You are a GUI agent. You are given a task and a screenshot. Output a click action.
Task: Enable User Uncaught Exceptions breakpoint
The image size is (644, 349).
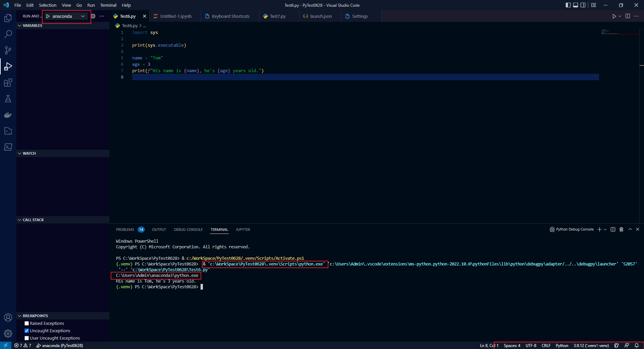[x=26, y=338]
